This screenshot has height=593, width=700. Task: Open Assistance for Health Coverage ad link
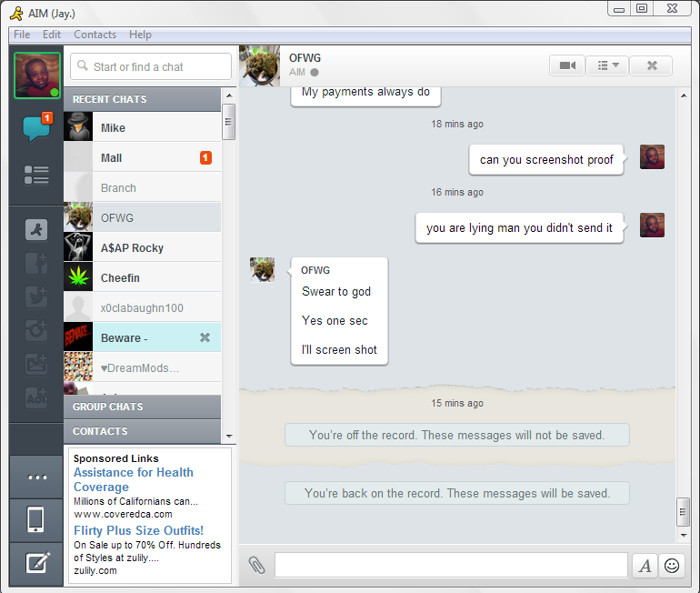pyautogui.click(x=134, y=479)
